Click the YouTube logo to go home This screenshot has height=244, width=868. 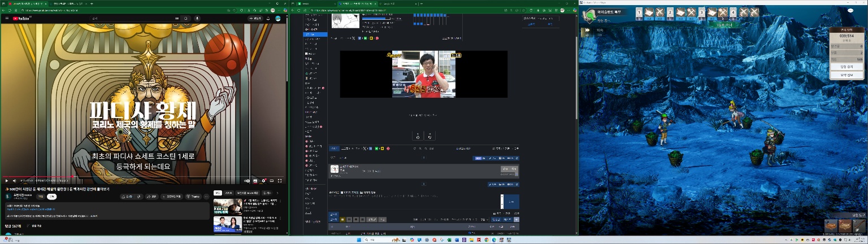[x=20, y=19]
